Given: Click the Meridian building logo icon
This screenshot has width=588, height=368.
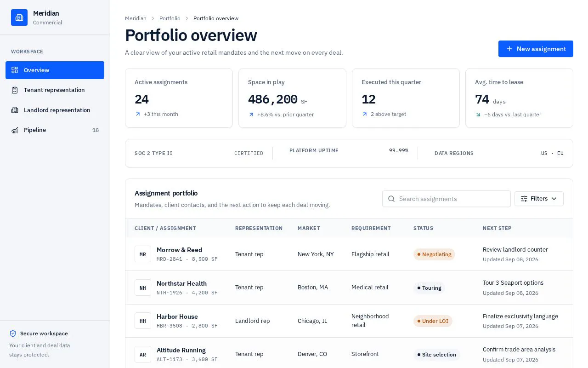Looking at the screenshot, I should [19, 17].
